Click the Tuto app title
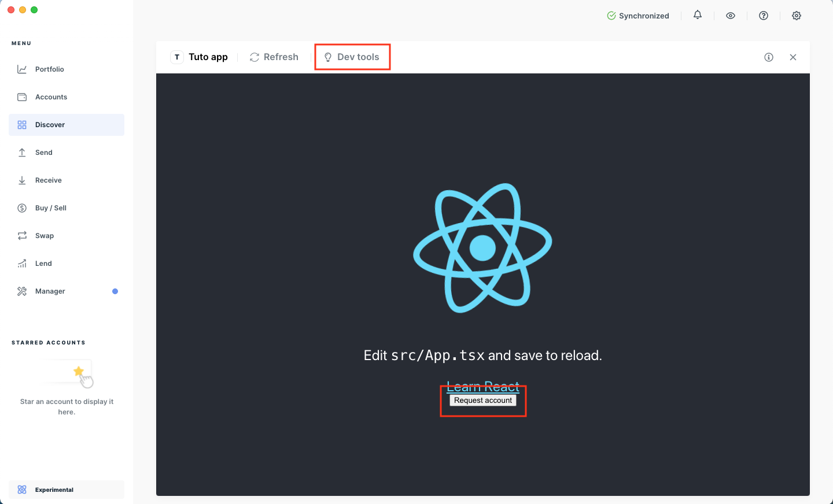 (208, 57)
